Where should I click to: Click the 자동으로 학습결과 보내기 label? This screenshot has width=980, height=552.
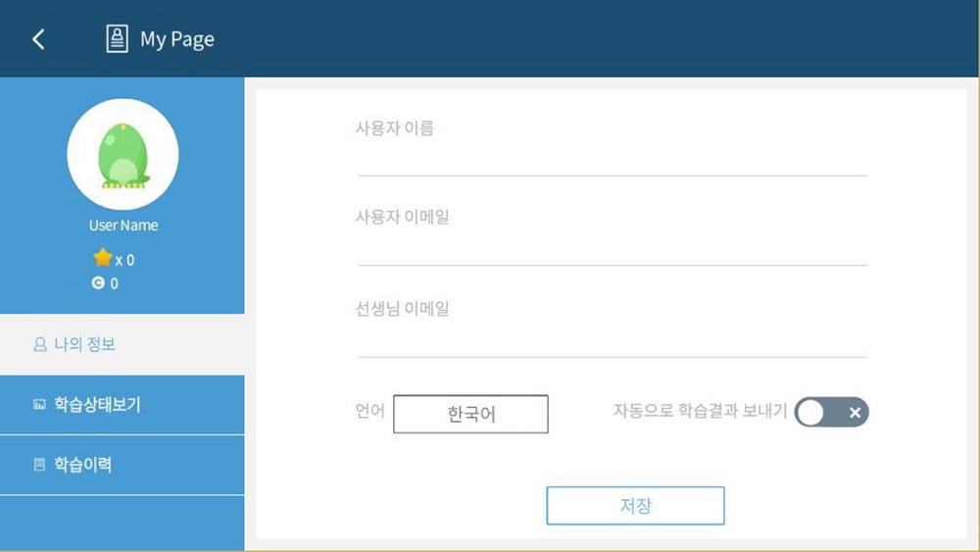(x=700, y=411)
